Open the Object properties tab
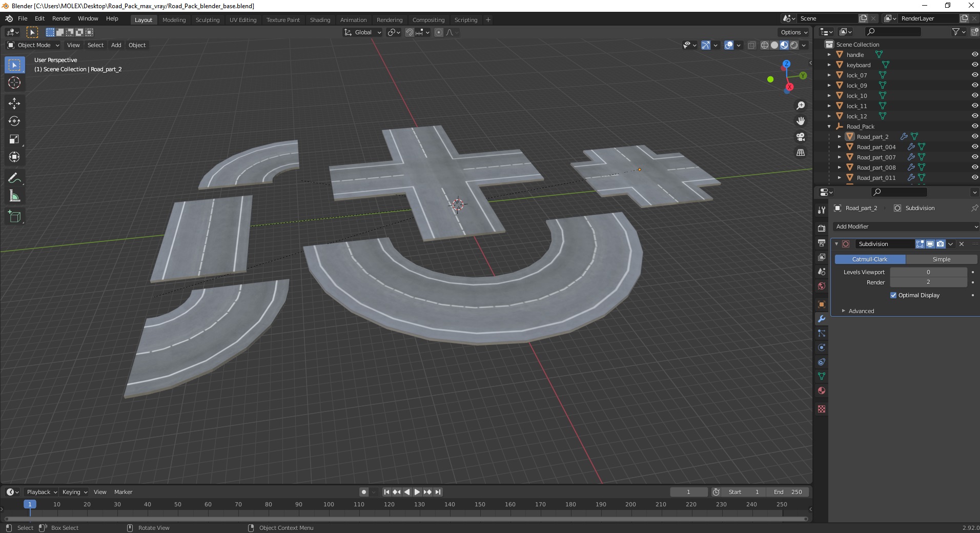Viewport: 980px width, 533px height. (x=822, y=304)
